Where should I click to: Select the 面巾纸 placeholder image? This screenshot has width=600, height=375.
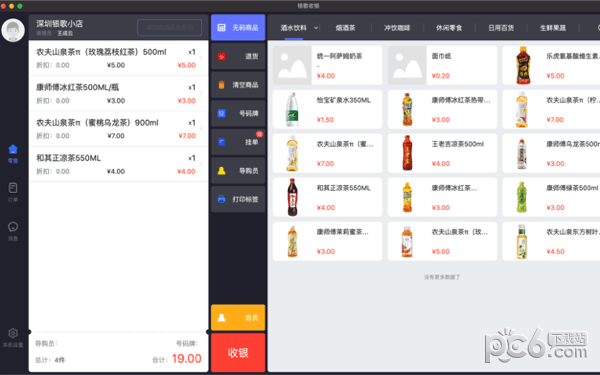tap(407, 65)
